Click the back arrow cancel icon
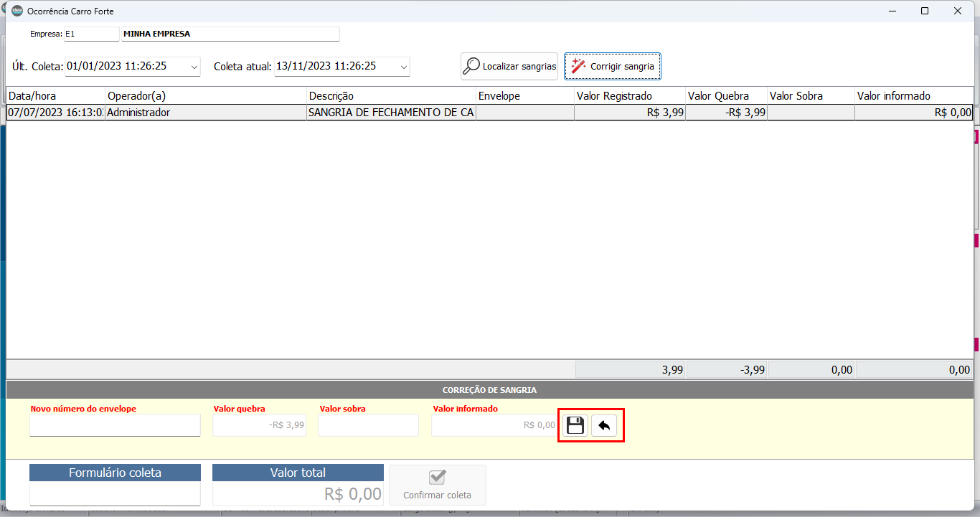Image resolution: width=980 pixels, height=517 pixels. pos(604,425)
